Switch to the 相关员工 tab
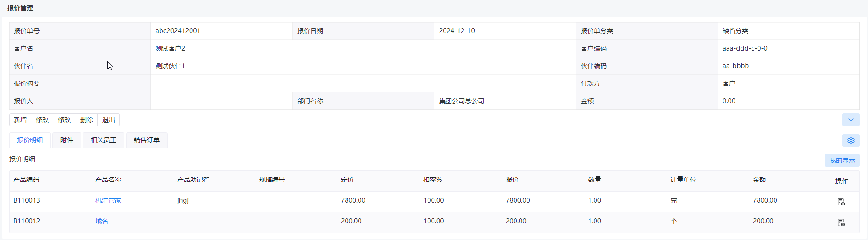868x240 pixels. [x=104, y=140]
